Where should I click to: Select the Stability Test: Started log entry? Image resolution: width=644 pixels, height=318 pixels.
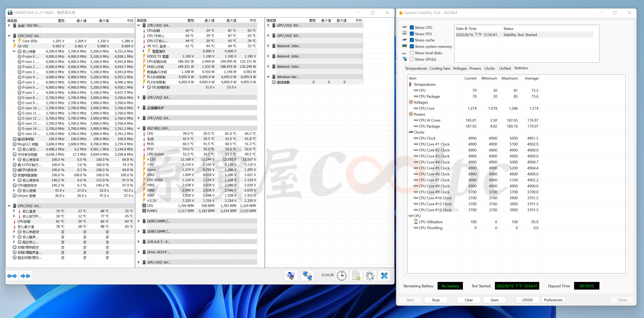[x=524, y=35]
